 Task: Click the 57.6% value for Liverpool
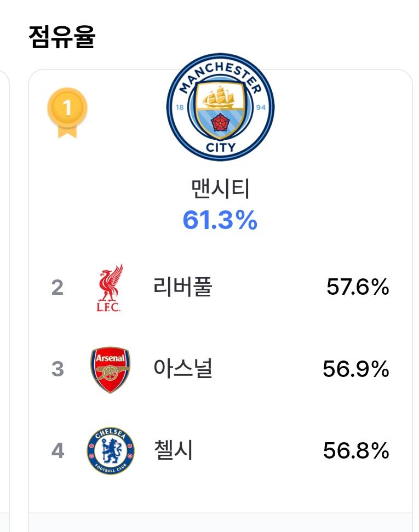coord(358,287)
